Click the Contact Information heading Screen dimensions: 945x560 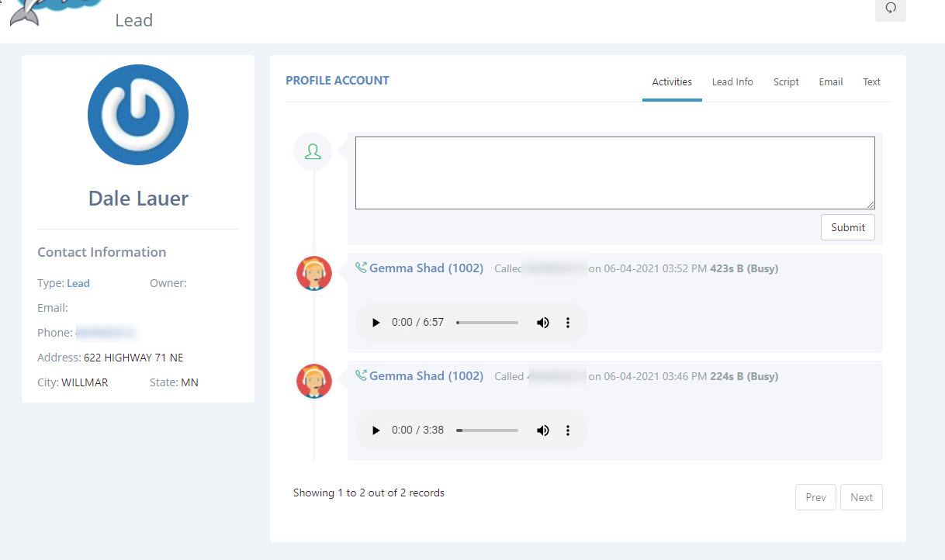(102, 252)
